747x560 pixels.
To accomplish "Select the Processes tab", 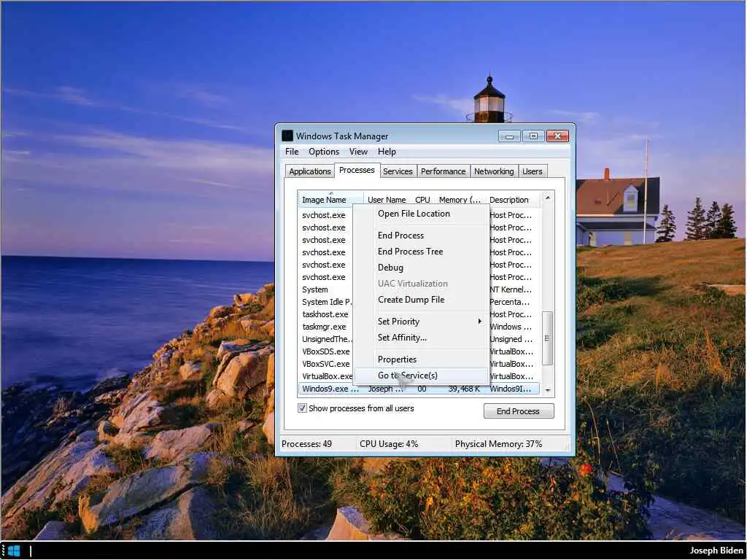I will (357, 170).
